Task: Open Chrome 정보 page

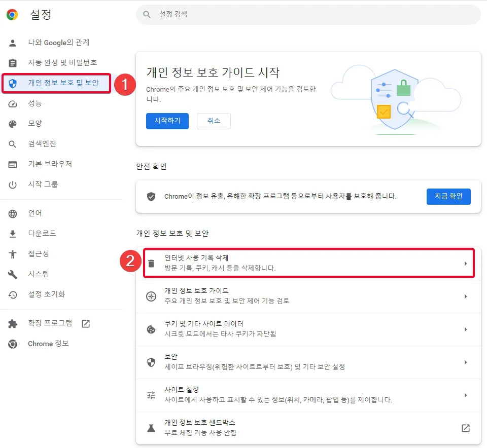Action: pos(48,344)
